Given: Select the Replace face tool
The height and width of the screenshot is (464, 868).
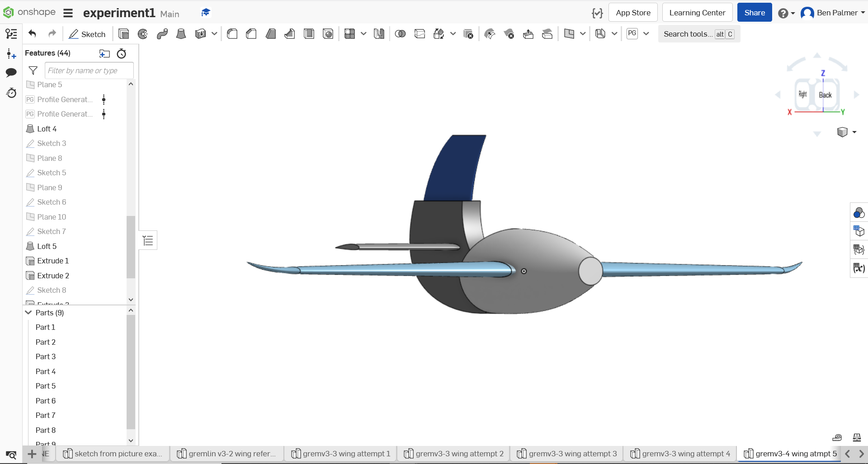Looking at the screenshot, I should click(x=547, y=34).
